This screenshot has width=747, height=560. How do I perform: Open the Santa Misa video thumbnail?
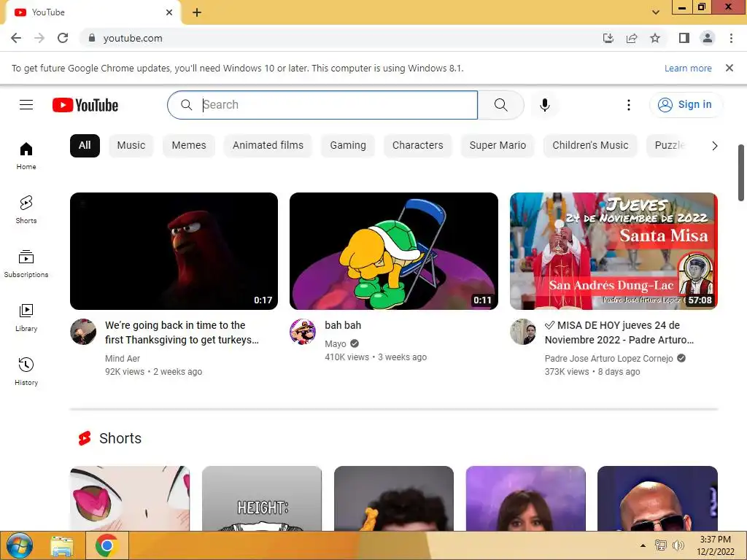614,251
